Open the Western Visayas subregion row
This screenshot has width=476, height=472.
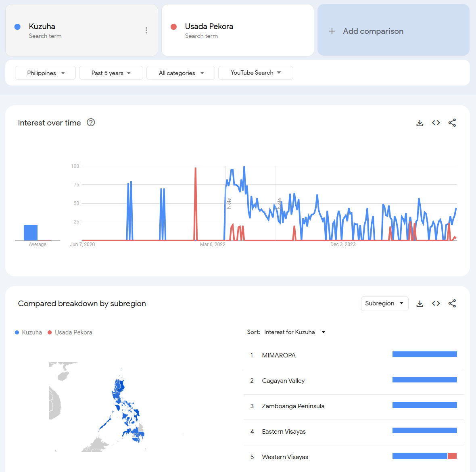285,457
